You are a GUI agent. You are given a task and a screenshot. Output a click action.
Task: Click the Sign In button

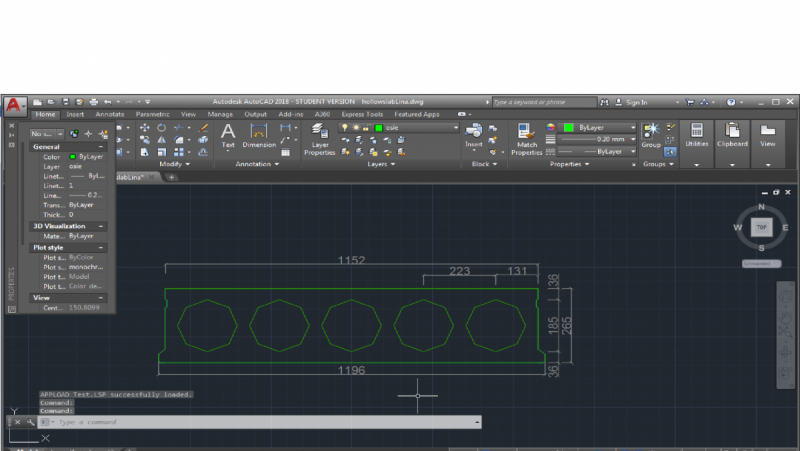636,102
